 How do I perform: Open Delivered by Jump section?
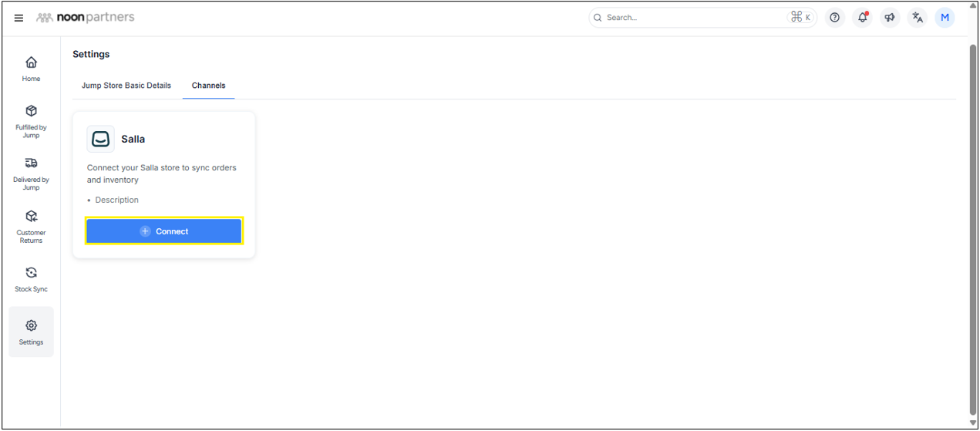click(32, 173)
